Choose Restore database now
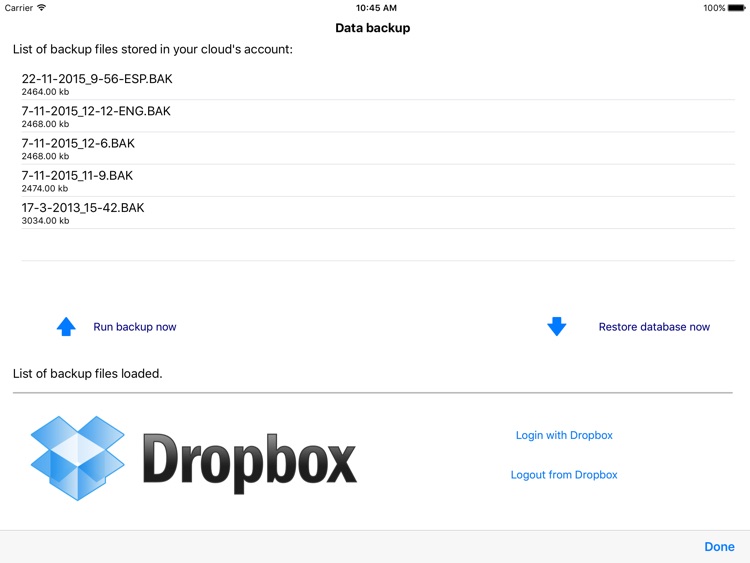 point(654,327)
